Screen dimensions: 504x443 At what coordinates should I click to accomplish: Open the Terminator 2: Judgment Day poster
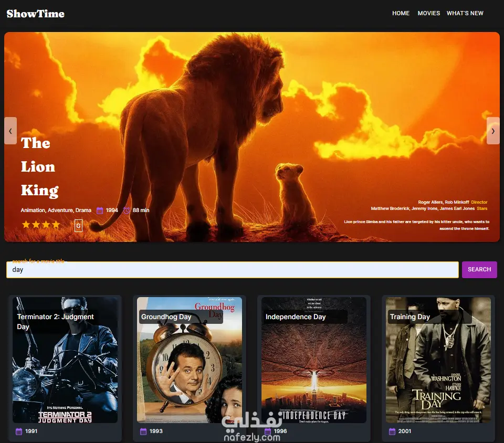coord(65,360)
